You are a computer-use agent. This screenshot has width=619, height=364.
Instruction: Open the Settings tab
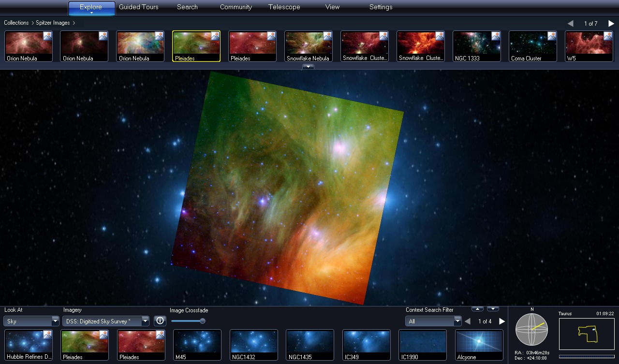coord(381,7)
